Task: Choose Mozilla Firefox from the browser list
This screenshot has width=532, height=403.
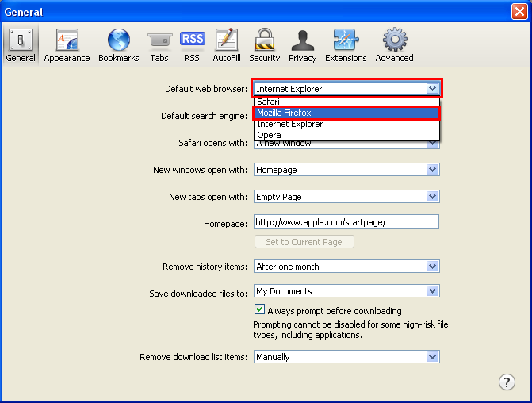Action: [x=346, y=113]
